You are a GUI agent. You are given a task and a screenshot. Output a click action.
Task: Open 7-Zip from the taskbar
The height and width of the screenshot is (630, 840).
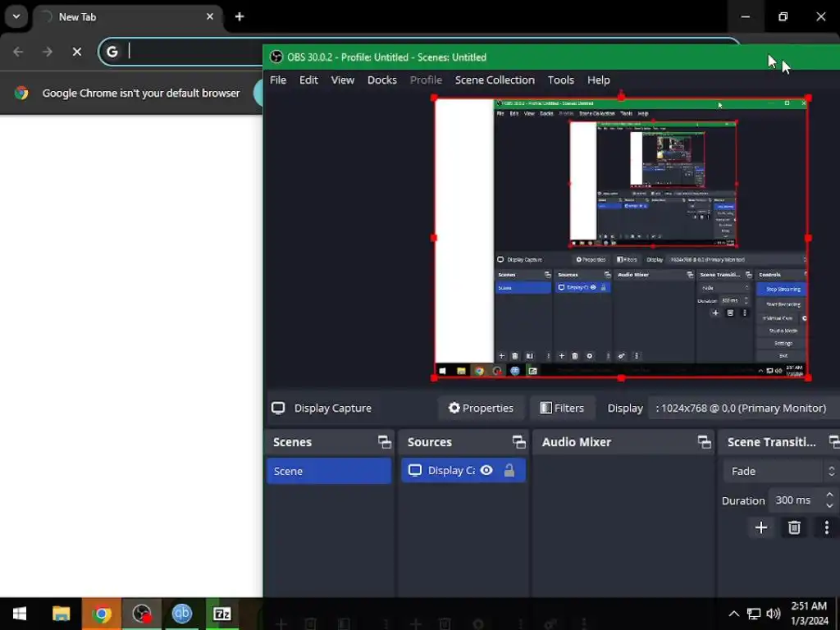pyautogui.click(x=221, y=614)
